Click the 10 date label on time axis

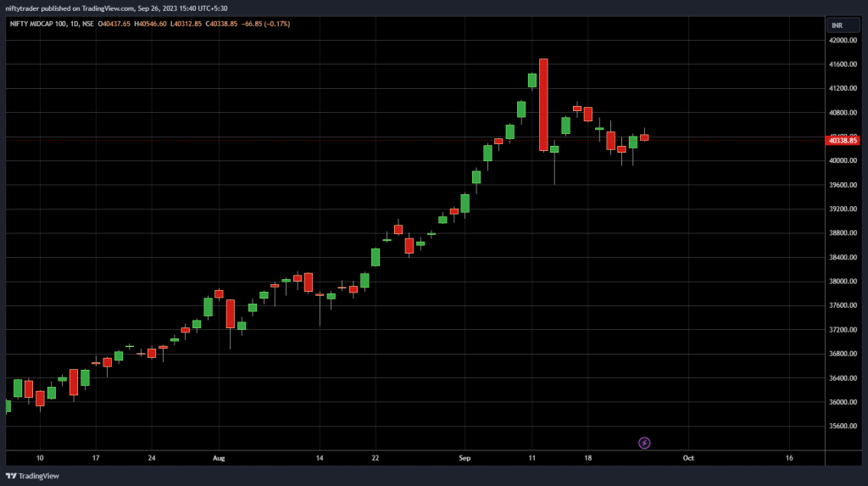(x=40, y=458)
